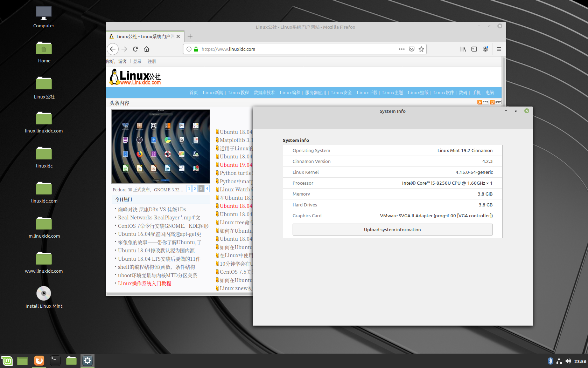Open the Linux Mint start menu
588x368 pixels.
click(7, 361)
